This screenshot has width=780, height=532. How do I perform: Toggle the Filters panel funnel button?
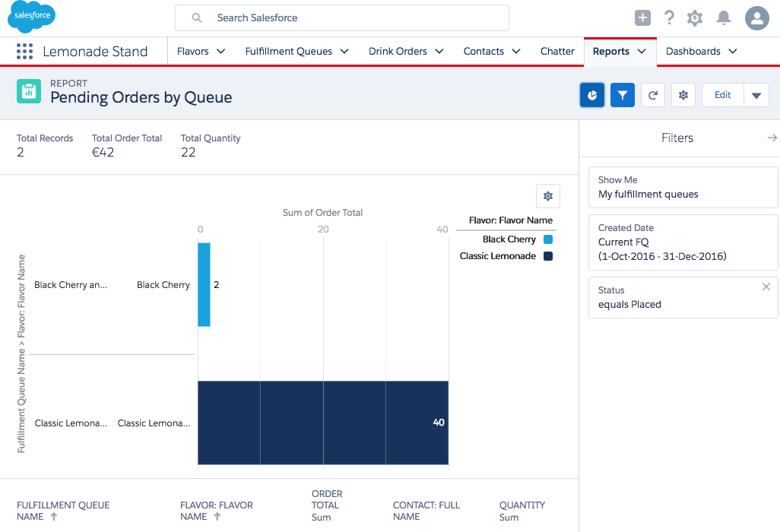pos(623,95)
